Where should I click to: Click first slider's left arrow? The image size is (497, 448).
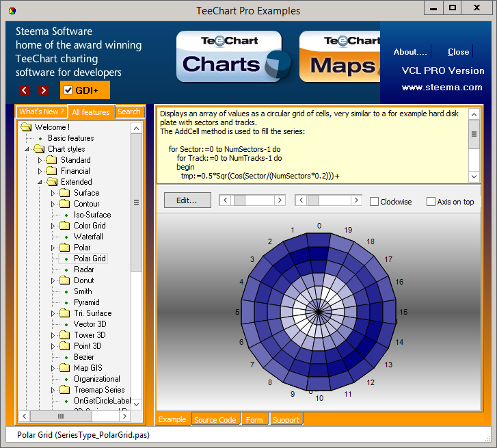(225, 200)
